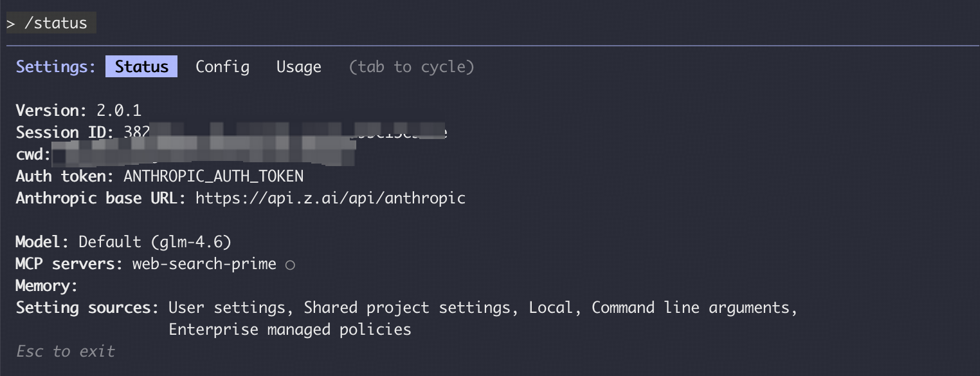Image resolution: width=980 pixels, height=376 pixels.
Task: Click the web-search-prime status circle icon
Action: click(290, 265)
